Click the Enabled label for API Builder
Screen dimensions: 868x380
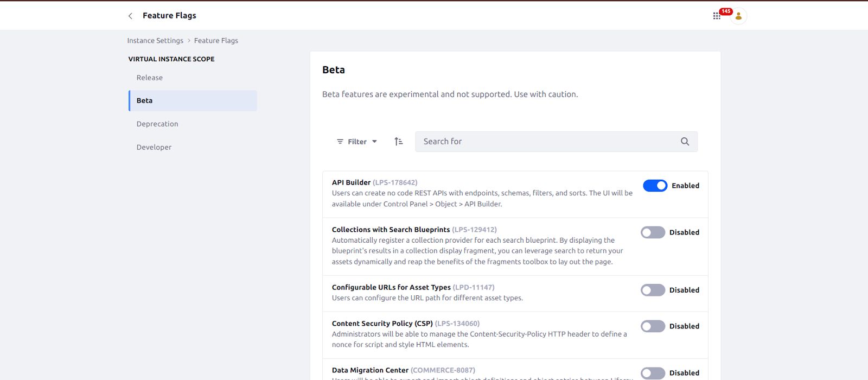pyautogui.click(x=685, y=186)
